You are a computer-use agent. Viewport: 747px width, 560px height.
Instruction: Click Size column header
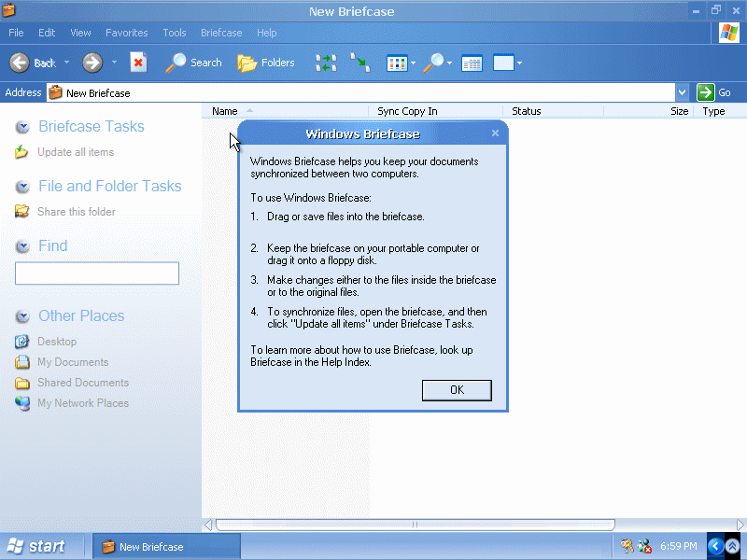[649, 111]
